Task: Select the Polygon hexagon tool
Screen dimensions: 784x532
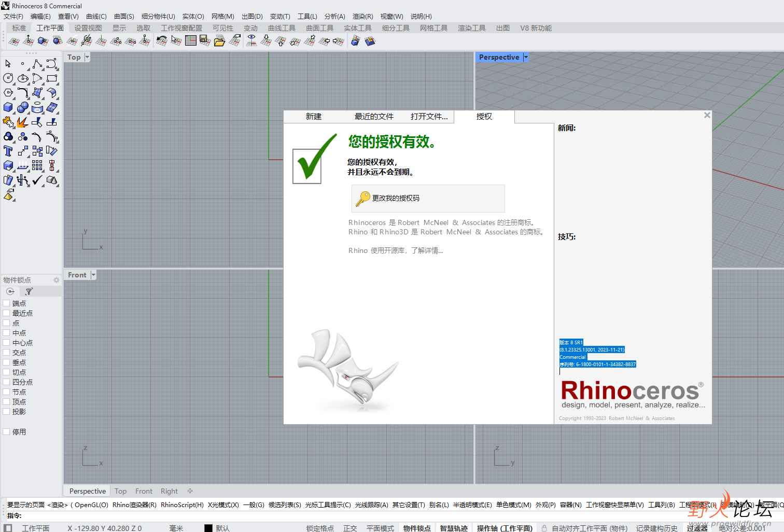Action: click(8, 93)
